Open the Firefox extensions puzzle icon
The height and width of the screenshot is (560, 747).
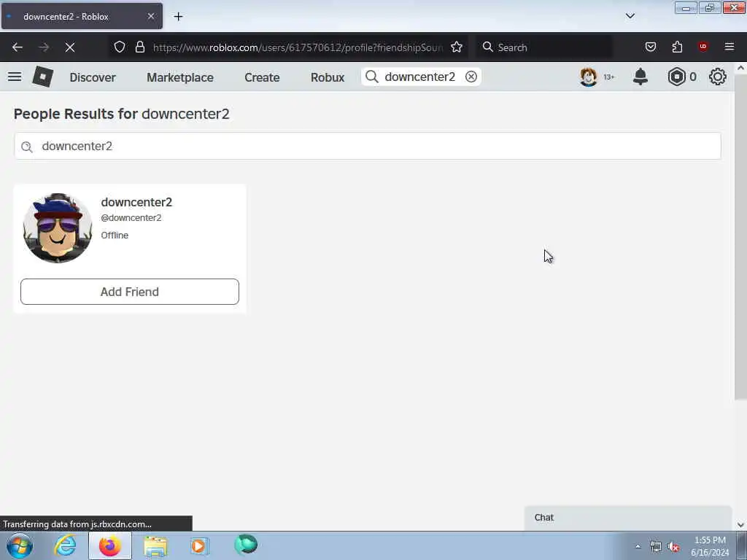click(677, 47)
